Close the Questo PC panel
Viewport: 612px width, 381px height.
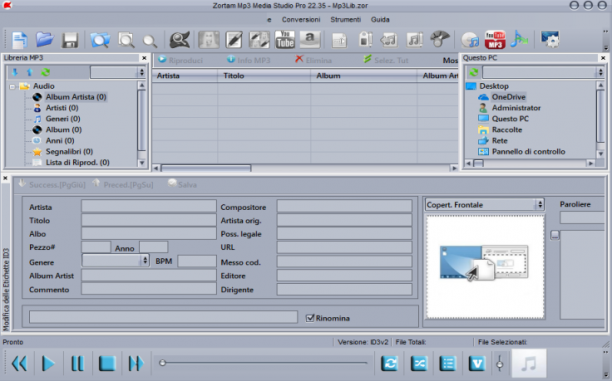pos(603,58)
